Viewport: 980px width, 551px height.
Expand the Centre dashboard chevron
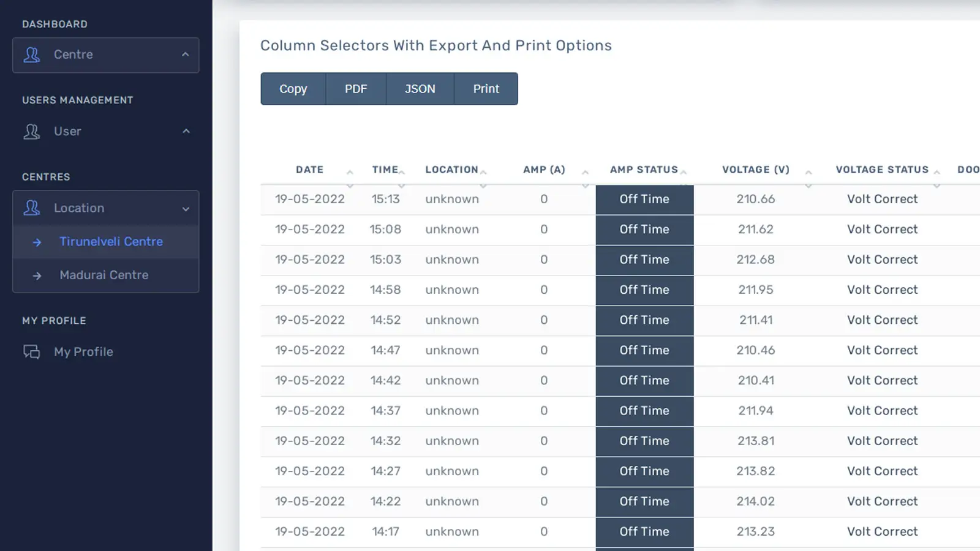coord(186,54)
